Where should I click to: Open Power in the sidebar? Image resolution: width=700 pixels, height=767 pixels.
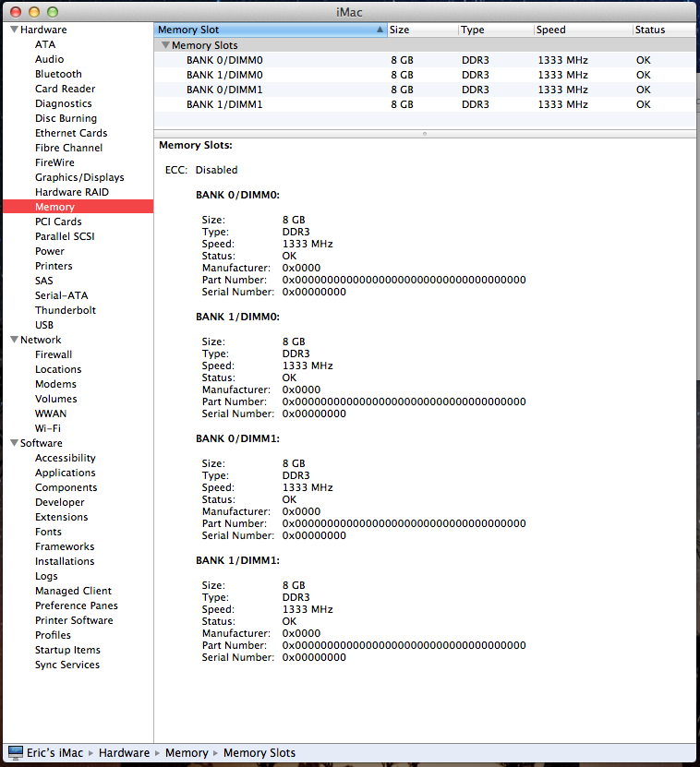click(50, 251)
